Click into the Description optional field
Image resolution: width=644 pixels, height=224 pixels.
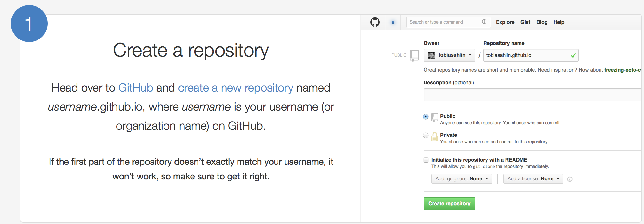click(x=533, y=95)
